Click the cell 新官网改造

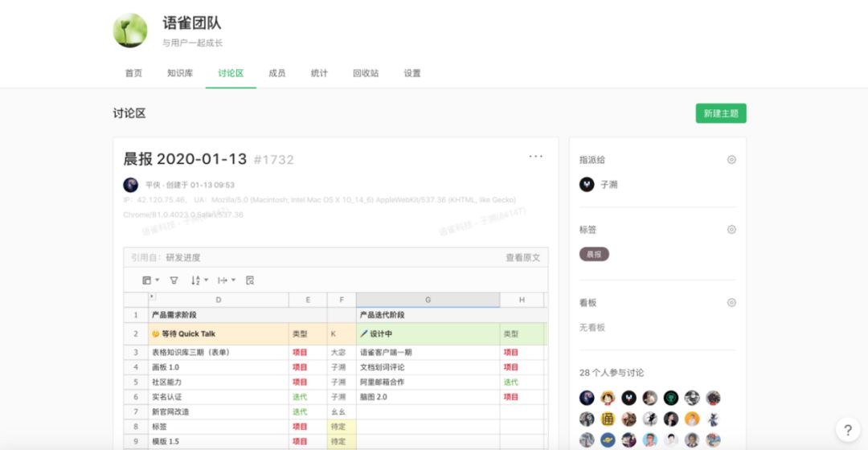[218, 411]
